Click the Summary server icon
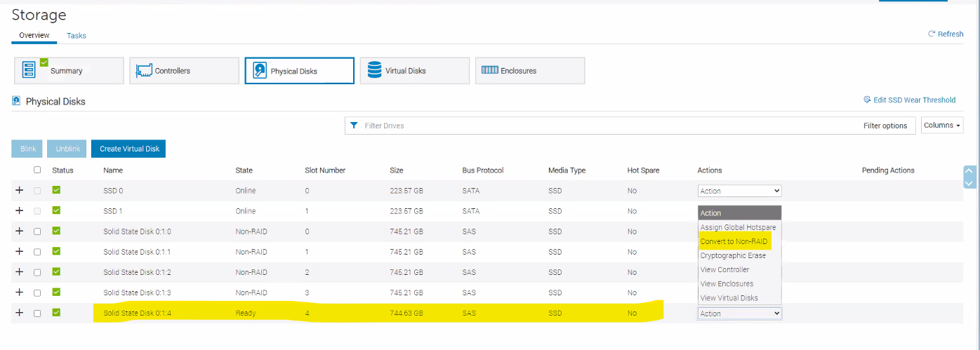The width and height of the screenshot is (980, 350). (x=29, y=70)
